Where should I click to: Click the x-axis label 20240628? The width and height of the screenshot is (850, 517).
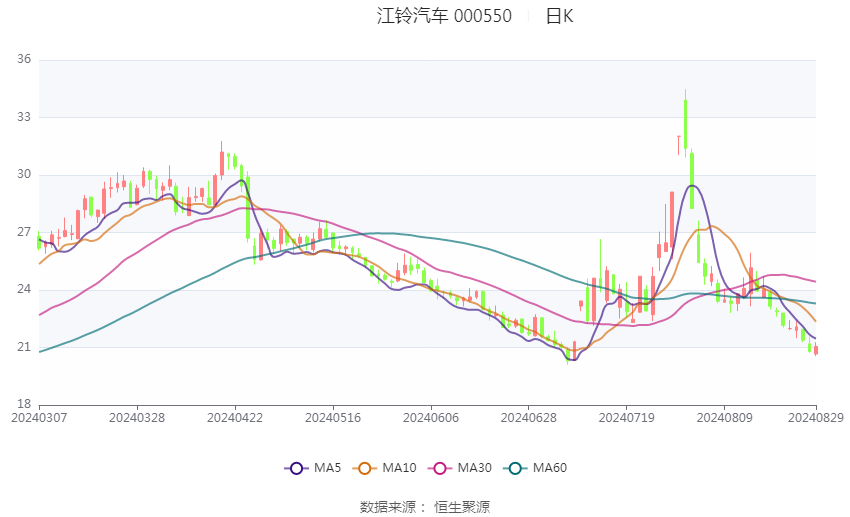point(529,418)
